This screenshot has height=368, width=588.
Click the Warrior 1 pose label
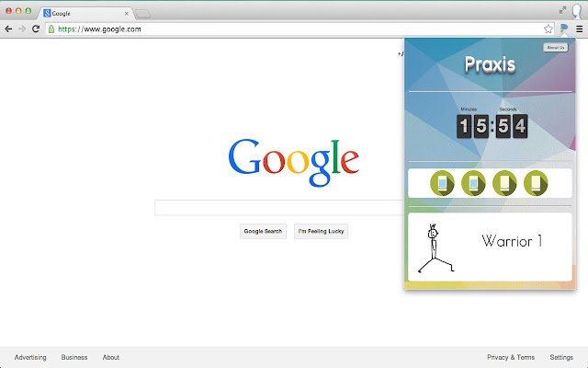[512, 241]
